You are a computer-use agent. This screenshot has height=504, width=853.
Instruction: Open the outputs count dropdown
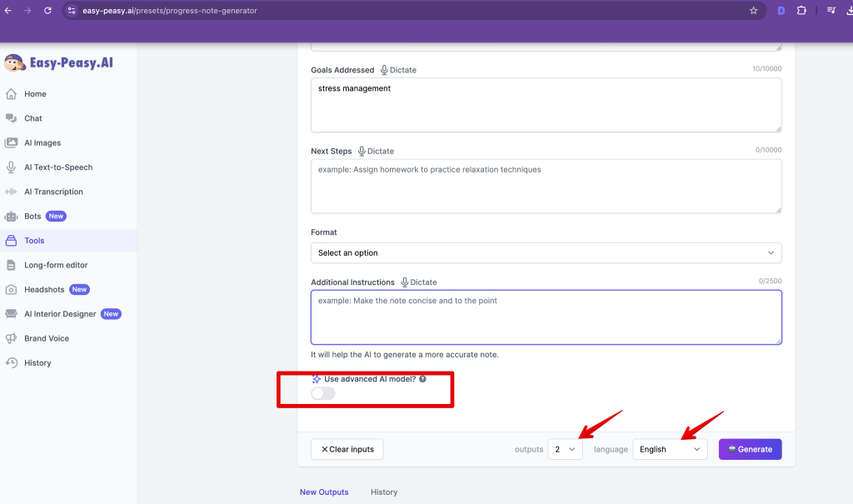point(565,449)
